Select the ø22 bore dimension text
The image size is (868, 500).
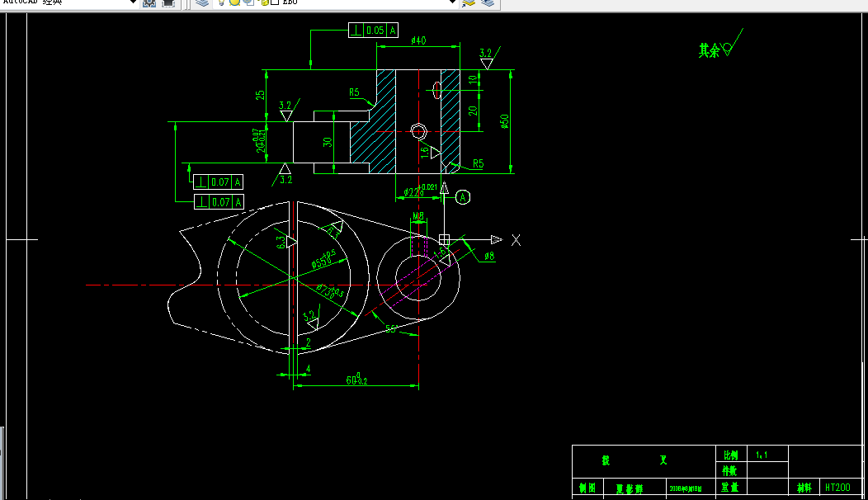420,191
